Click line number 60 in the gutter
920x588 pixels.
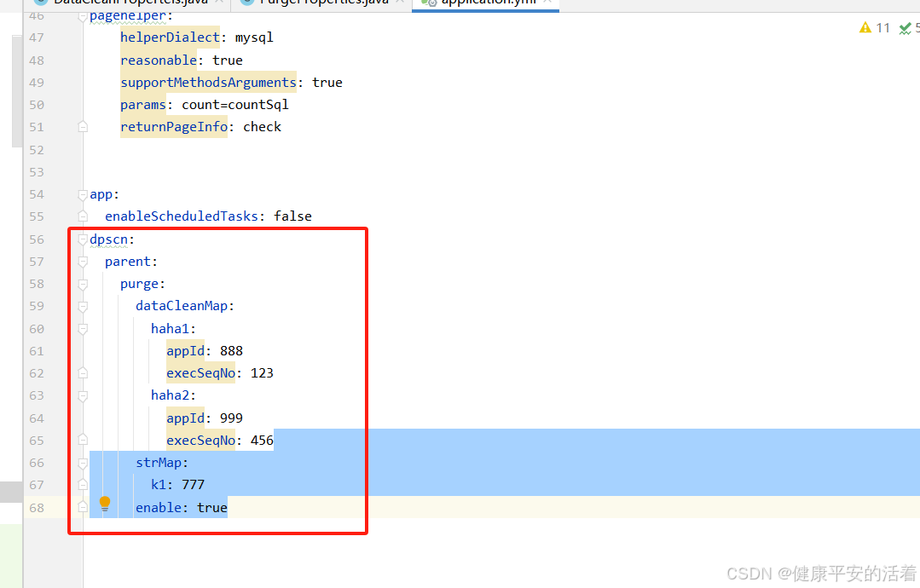[36, 328]
